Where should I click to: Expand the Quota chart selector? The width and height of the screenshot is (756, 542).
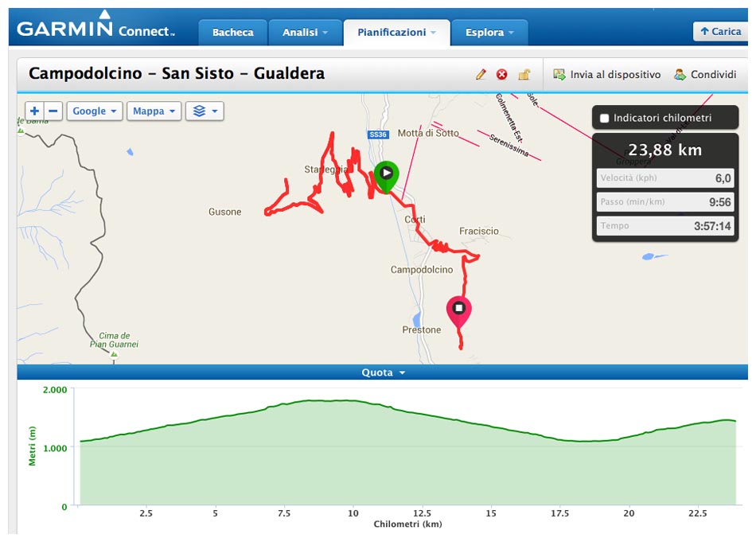click(383, 372)
